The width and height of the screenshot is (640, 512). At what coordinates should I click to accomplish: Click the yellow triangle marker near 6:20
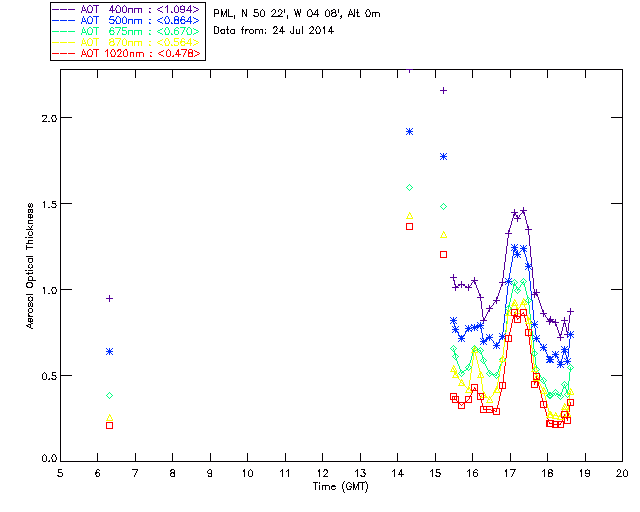(x=109, y=418)
